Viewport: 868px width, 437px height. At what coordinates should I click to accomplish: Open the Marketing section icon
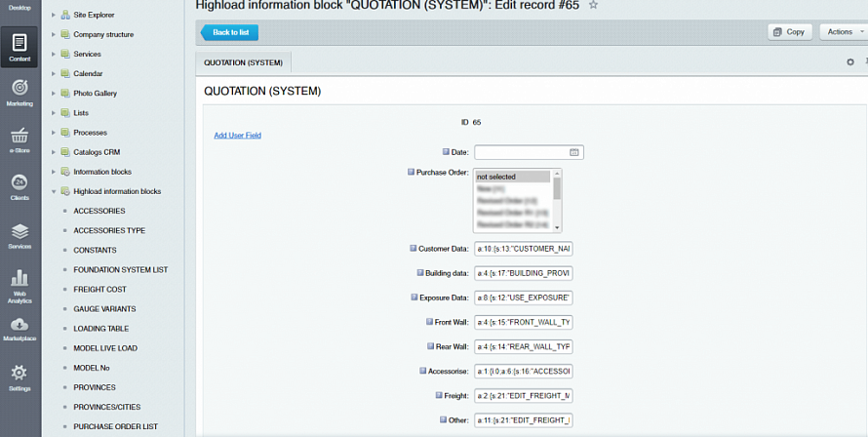[x=20, y=92]
